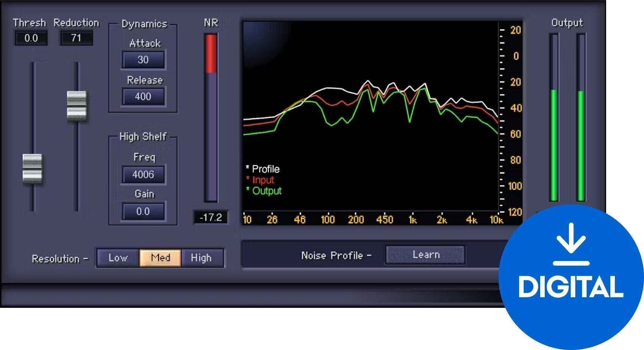Click the 10 frequency axis label
Viewport: 644px width, 350px height.
pos(247,220)
